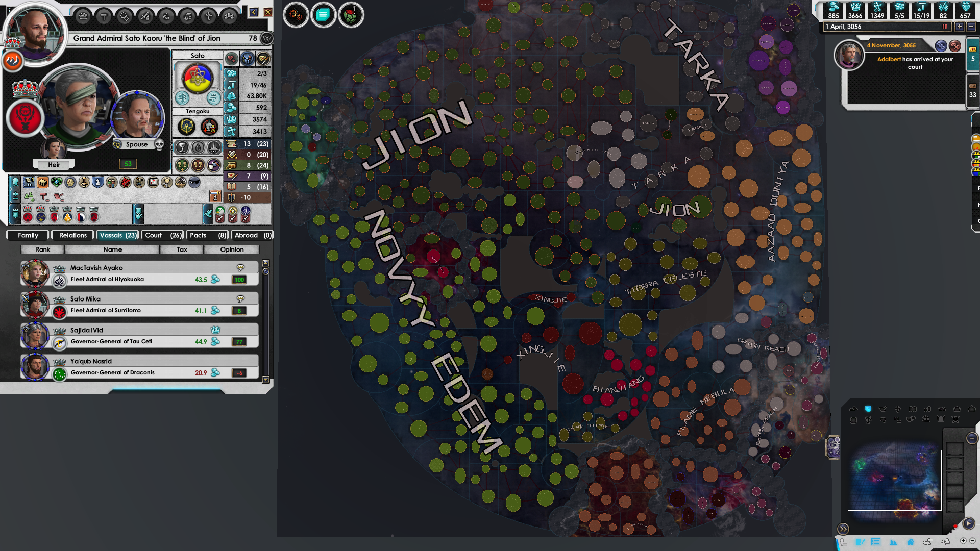Click the spaceship icon button
This screenshot has height=551, width=980.
coord(214,148)
